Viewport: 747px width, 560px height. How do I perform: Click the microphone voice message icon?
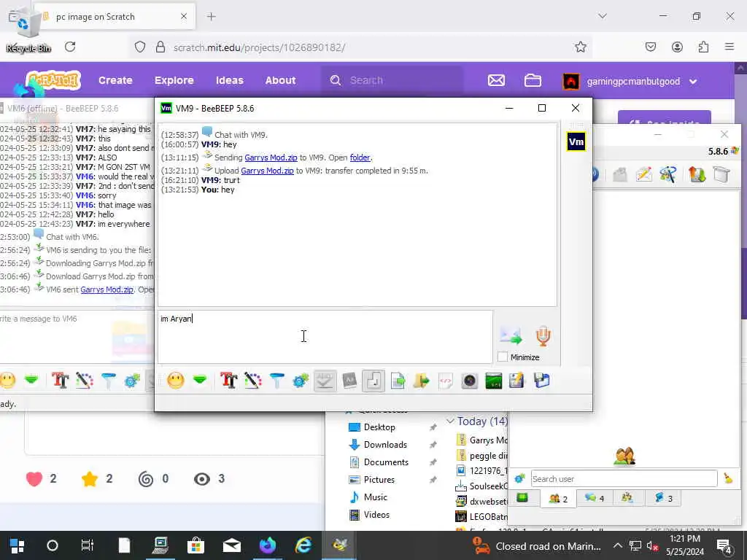tap(543, 335)
